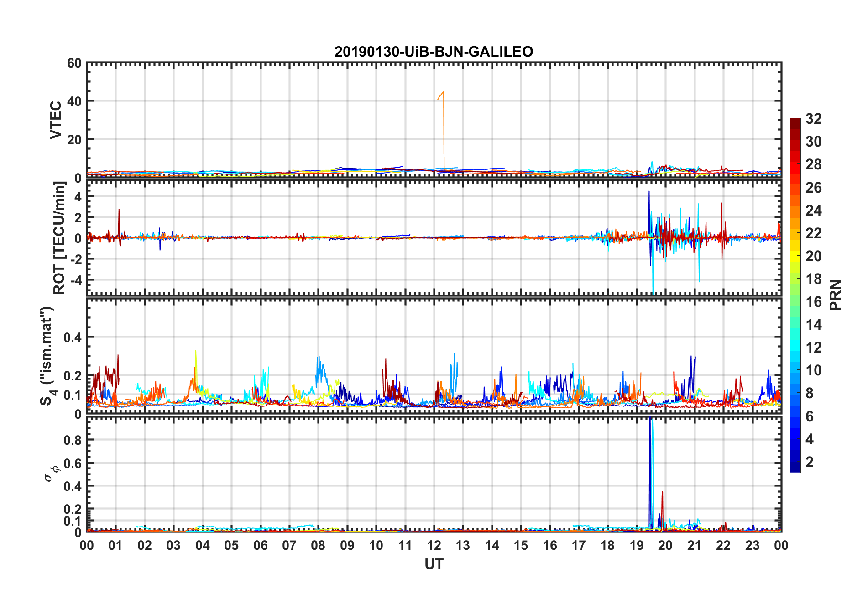Click the S4 ("ism.mat") axis label
The width and height of the screenshot is (868, 590).
(47, 356)
